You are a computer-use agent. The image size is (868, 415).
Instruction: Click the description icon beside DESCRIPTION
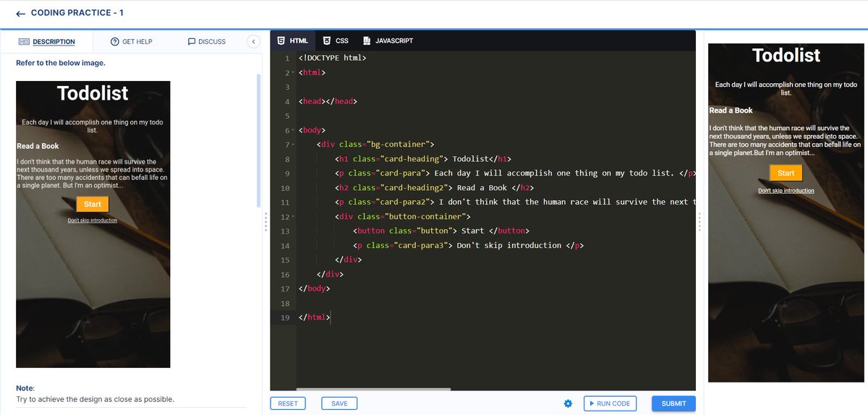coord(24,41)
